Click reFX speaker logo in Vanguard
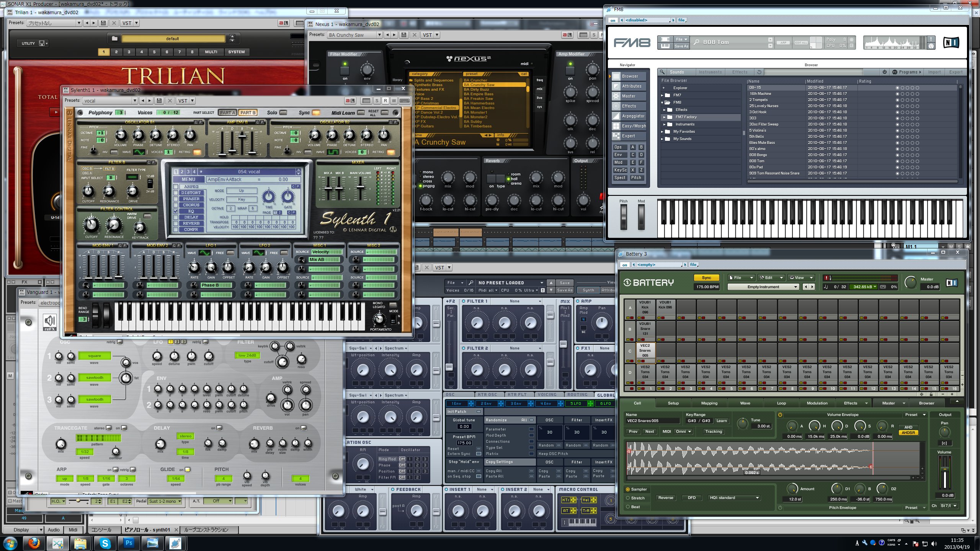 click(50, 322)
